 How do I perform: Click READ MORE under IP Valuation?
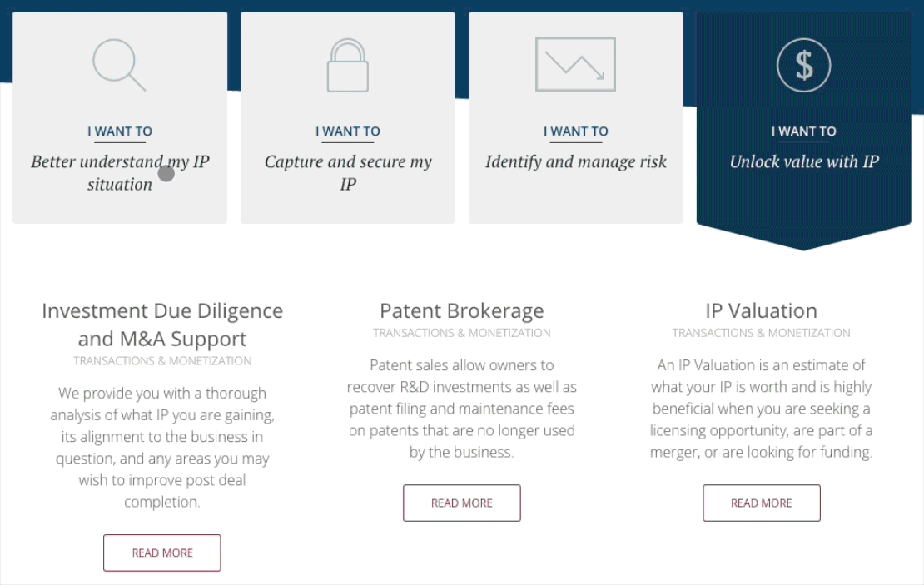click(x=761, y=503)
